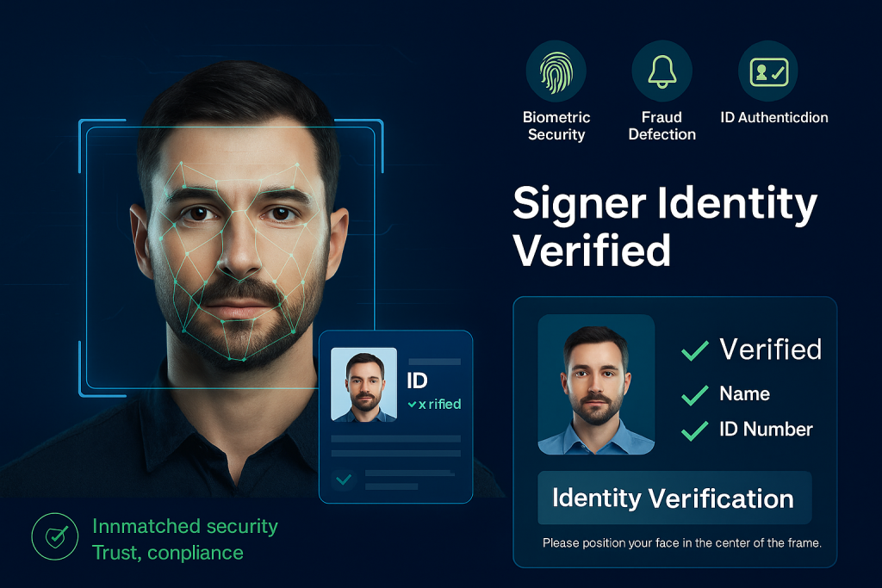Click the Biometric Security fingerprint icon

(556, 71)
